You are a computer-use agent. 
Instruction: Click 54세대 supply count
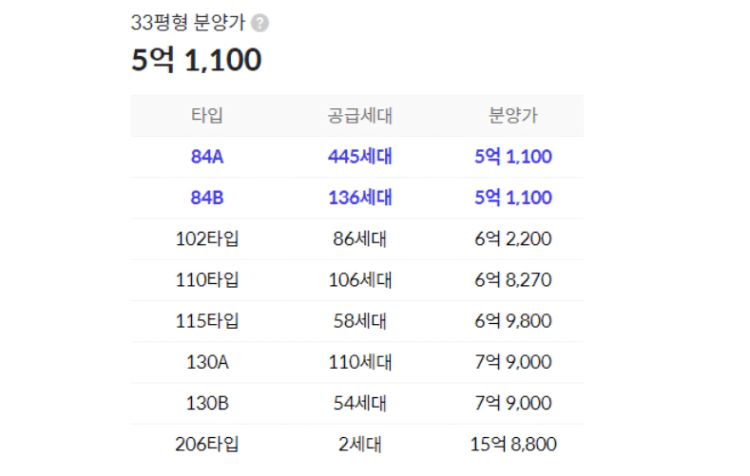(360, 403)
